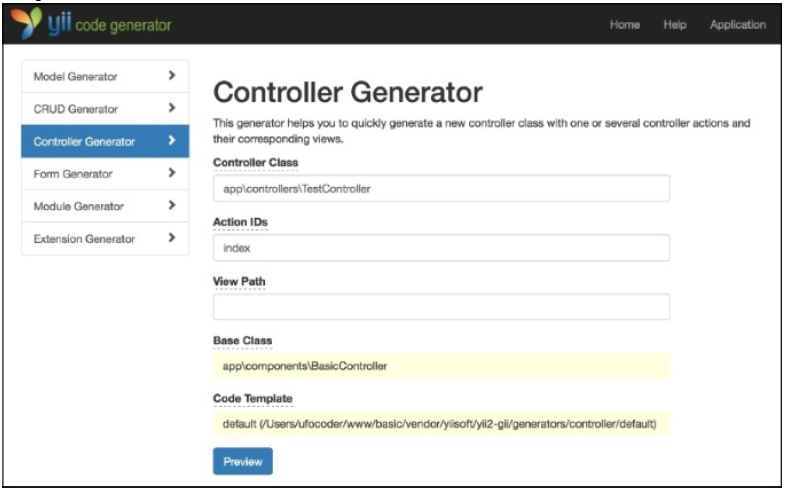785x489 pixels.
Task: Click the chevron beside CRUD Generator
Action: pyautogui.click(x=172, y=108)
